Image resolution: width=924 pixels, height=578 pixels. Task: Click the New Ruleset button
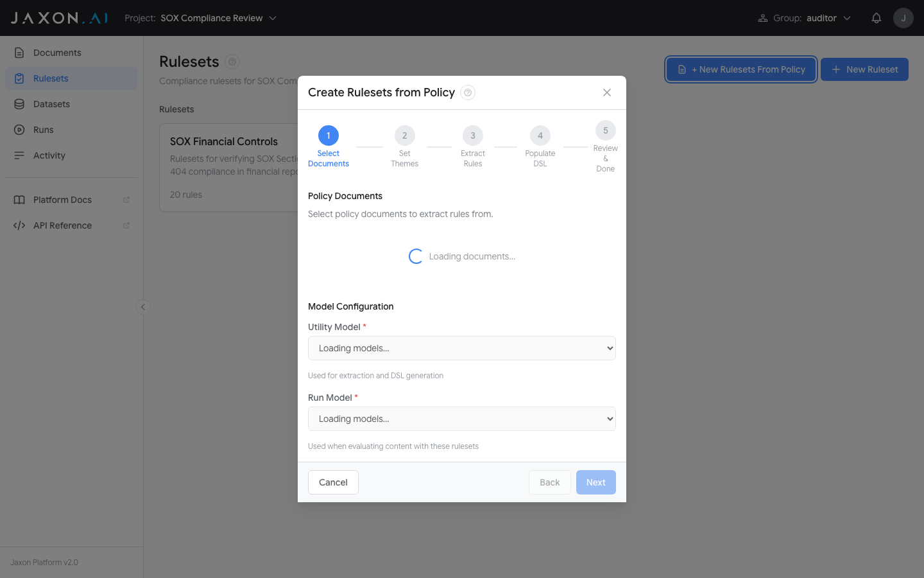point(864,69)
